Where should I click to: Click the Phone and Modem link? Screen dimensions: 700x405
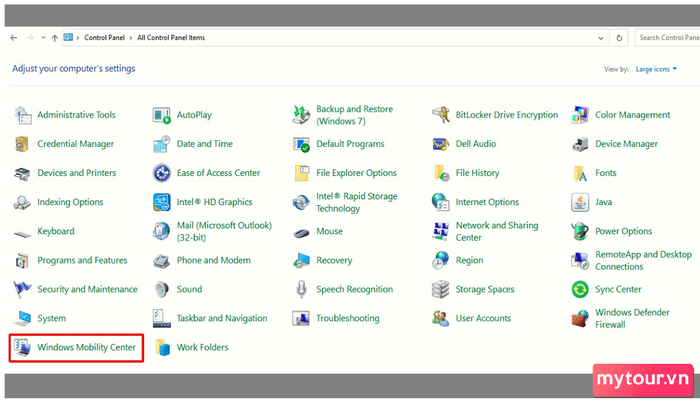pyautogui.click(x=213, y=260)
